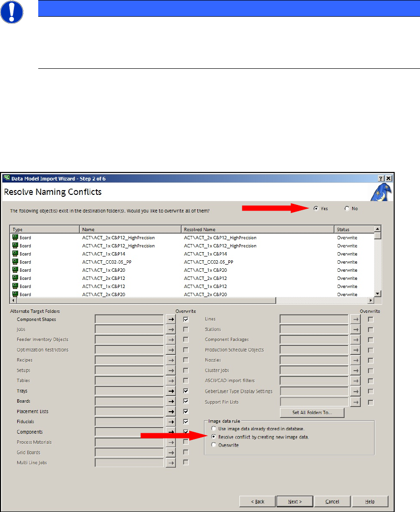Click arrow button for Recipes folder

pos(171,360)
